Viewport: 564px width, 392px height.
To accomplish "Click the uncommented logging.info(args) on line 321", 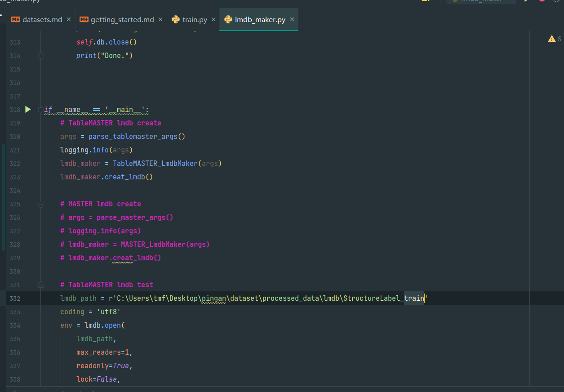I will pos(97,150).
